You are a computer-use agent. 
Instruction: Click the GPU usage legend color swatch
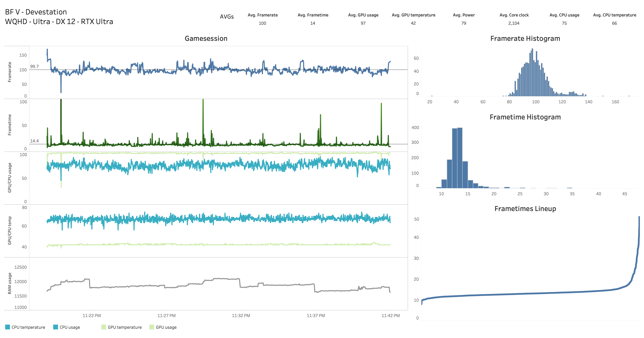point(152,327)
